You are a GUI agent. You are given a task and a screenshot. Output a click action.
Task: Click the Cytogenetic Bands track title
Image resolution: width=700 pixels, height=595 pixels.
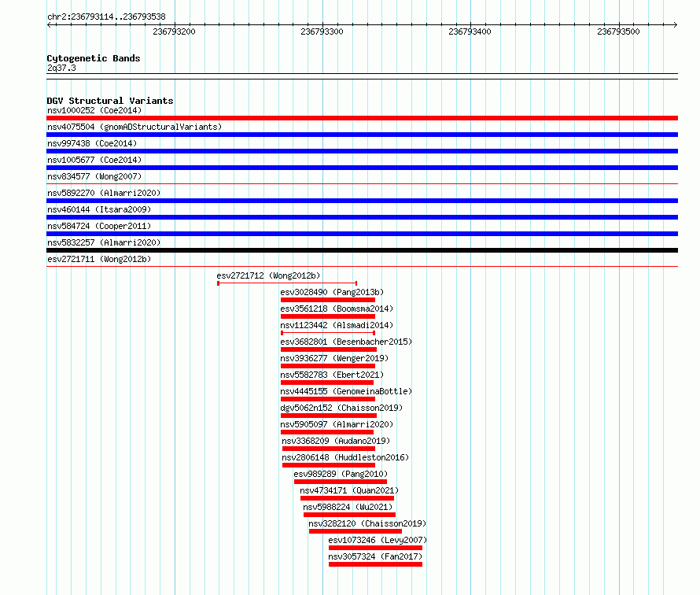94,58
